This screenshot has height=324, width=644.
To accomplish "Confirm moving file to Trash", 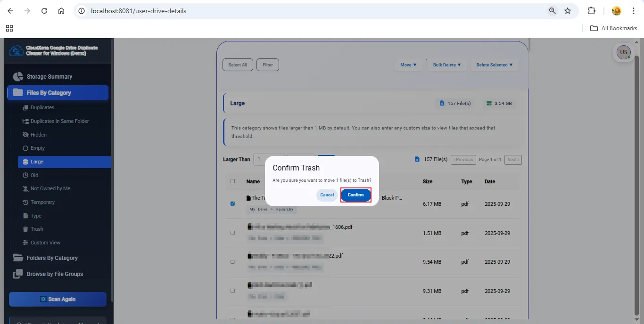I will 355,195.
